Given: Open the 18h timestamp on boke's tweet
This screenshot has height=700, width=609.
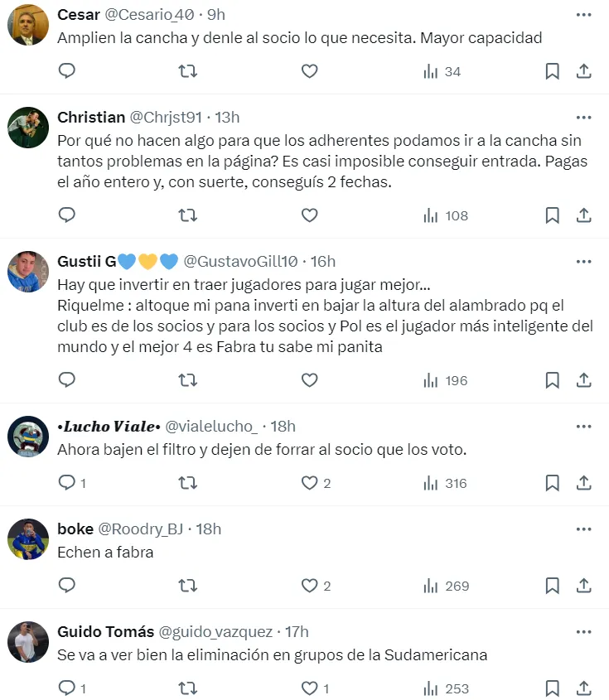Looking at the screenshot, I should (207, 529).
